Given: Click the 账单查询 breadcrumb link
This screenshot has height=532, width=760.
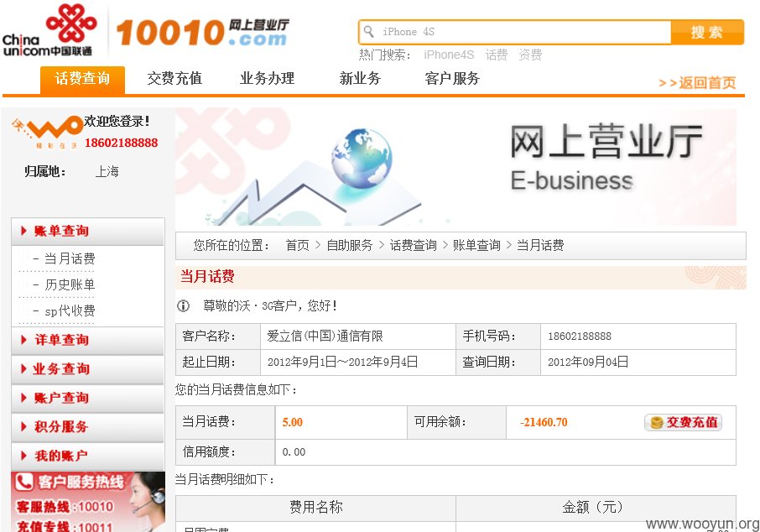Looking at the screenshot, I should (476, 245).
